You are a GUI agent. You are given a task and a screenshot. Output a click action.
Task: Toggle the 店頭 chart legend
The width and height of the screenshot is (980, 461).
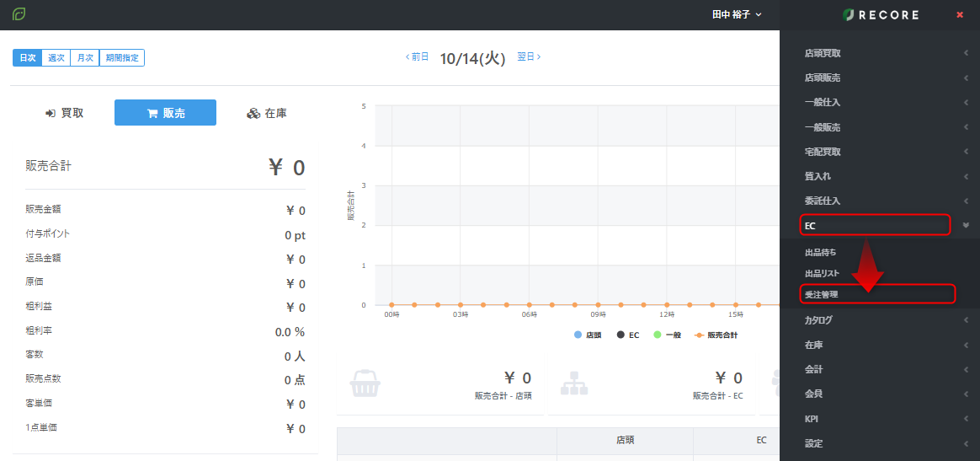point(588,335)
